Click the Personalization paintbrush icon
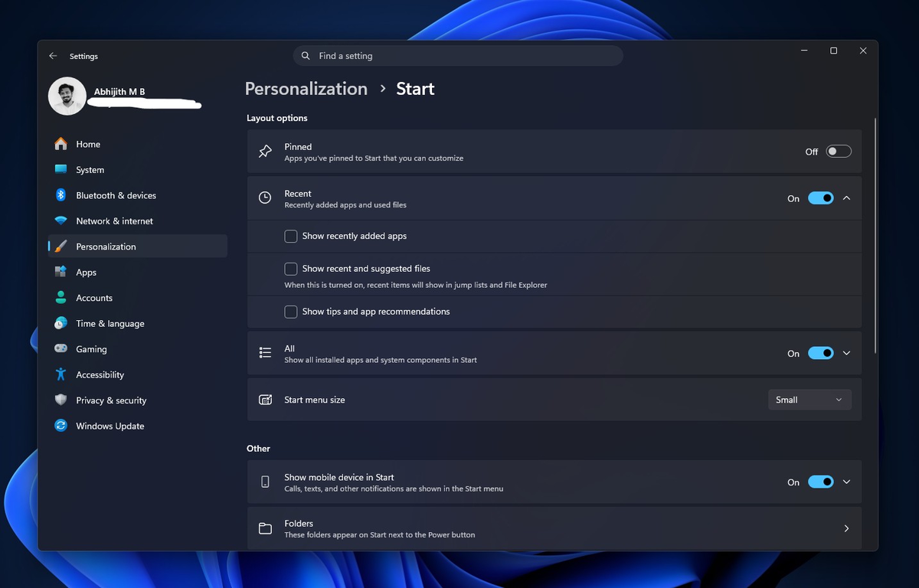This screenshot has width=919, height=588. [x=61, y=247]
